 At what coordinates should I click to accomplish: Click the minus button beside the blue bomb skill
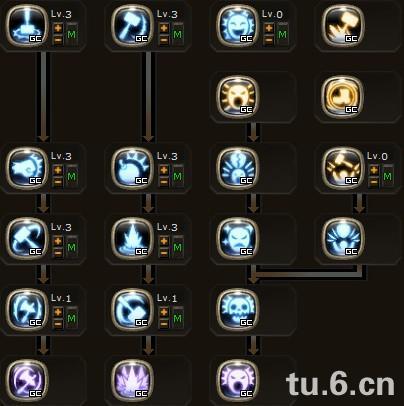point(164,182)
